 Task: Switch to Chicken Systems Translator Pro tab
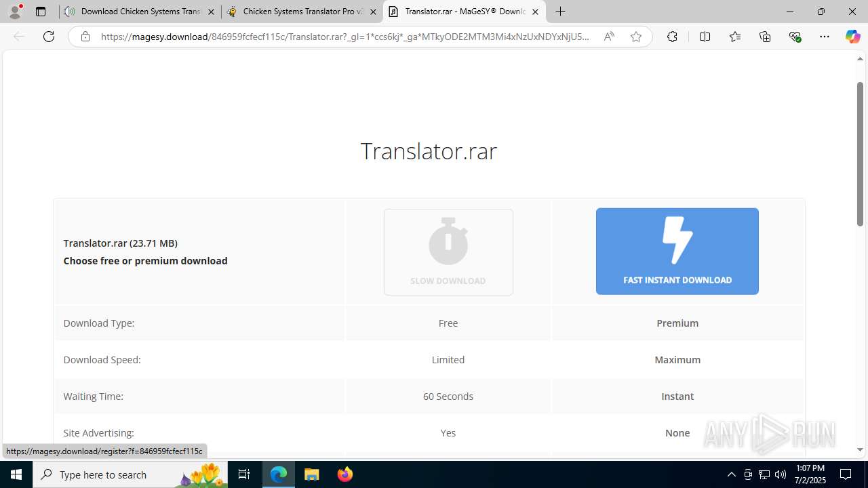pyautogui.click(x=302, y=12)
